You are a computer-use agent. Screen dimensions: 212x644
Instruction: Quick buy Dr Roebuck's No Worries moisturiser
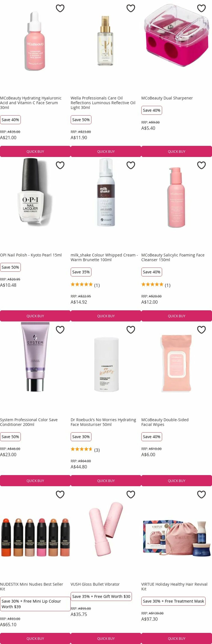(106, 481)
